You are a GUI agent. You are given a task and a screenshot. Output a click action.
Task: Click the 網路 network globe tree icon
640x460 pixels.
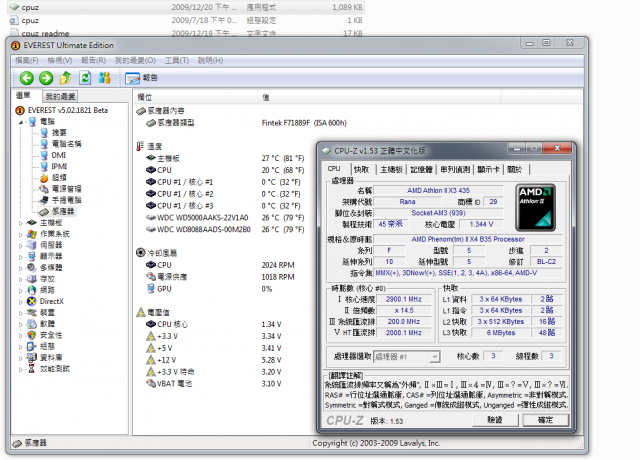click(32, 290)
